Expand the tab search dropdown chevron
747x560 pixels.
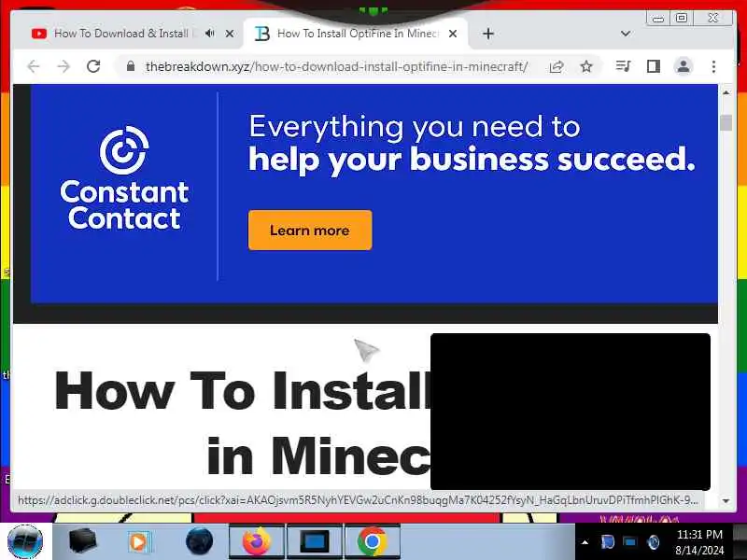[626, 34]
